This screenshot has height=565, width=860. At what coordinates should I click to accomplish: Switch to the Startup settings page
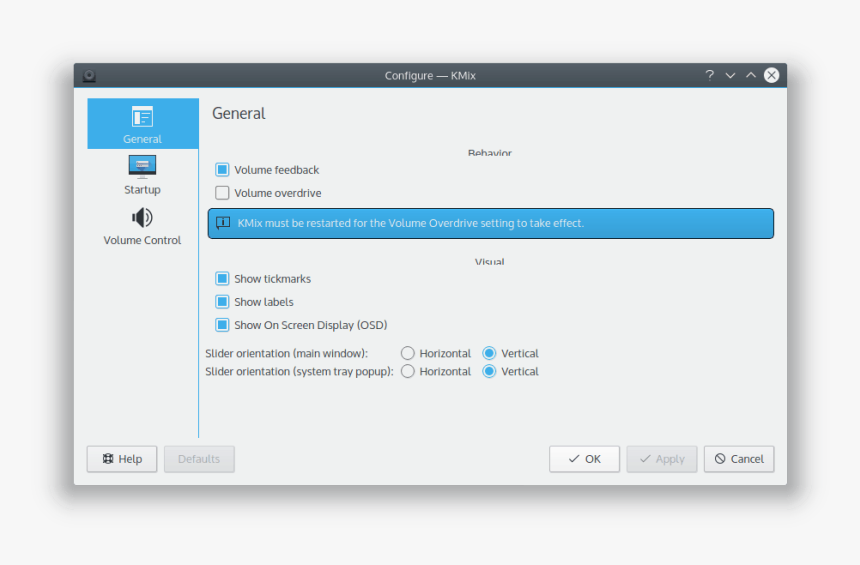pos(143,175)
